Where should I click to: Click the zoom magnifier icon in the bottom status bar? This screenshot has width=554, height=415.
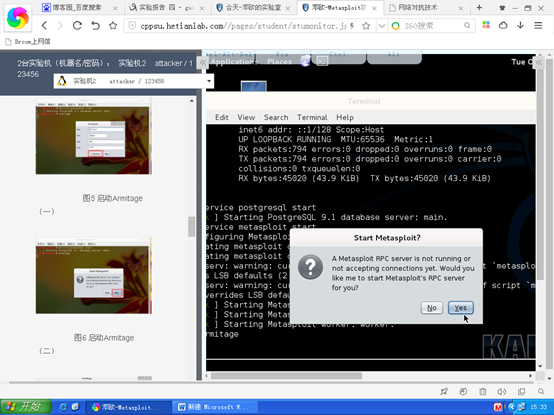pyautogui.click(x=541, y=391)
